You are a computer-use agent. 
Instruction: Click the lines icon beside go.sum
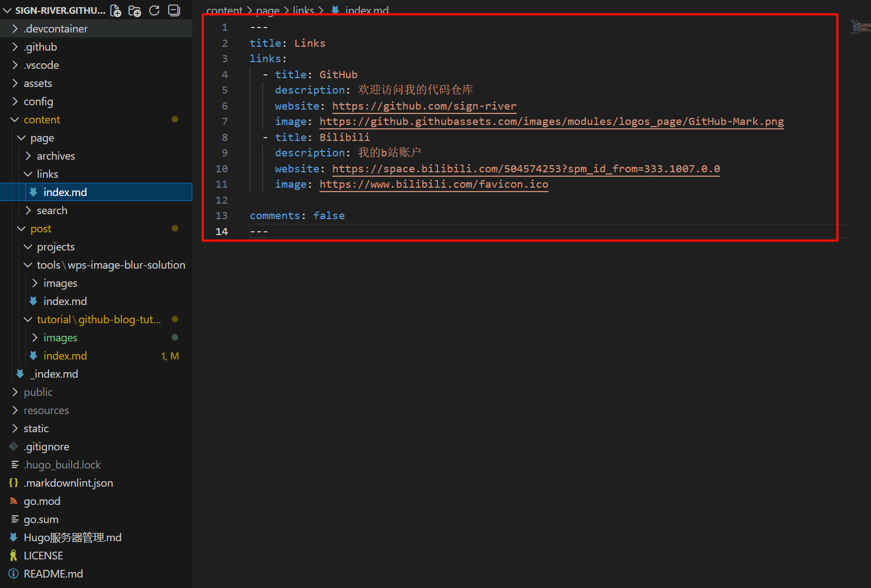15,519
